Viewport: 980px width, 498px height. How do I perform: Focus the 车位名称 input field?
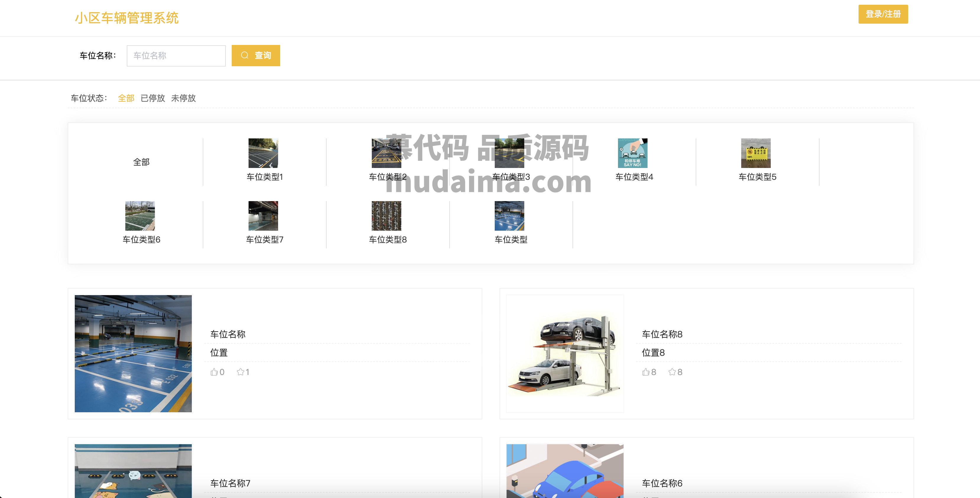[x=176, y=56]
